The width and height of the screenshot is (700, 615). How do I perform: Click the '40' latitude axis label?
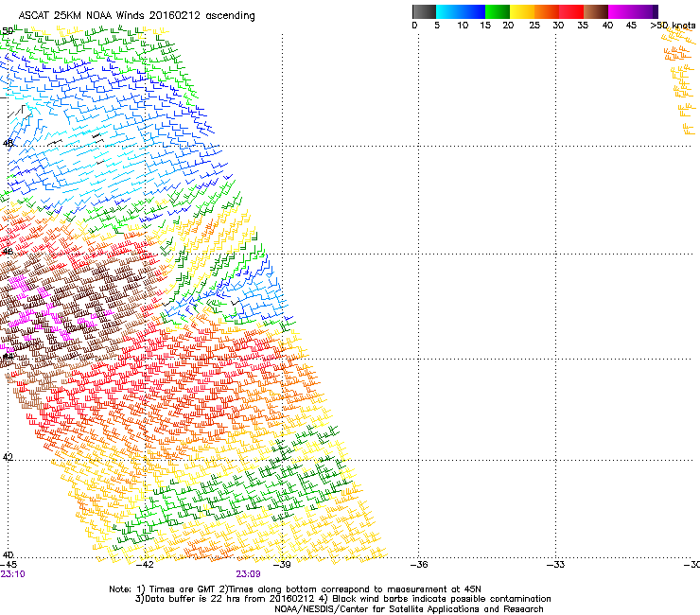click(8, 554)
